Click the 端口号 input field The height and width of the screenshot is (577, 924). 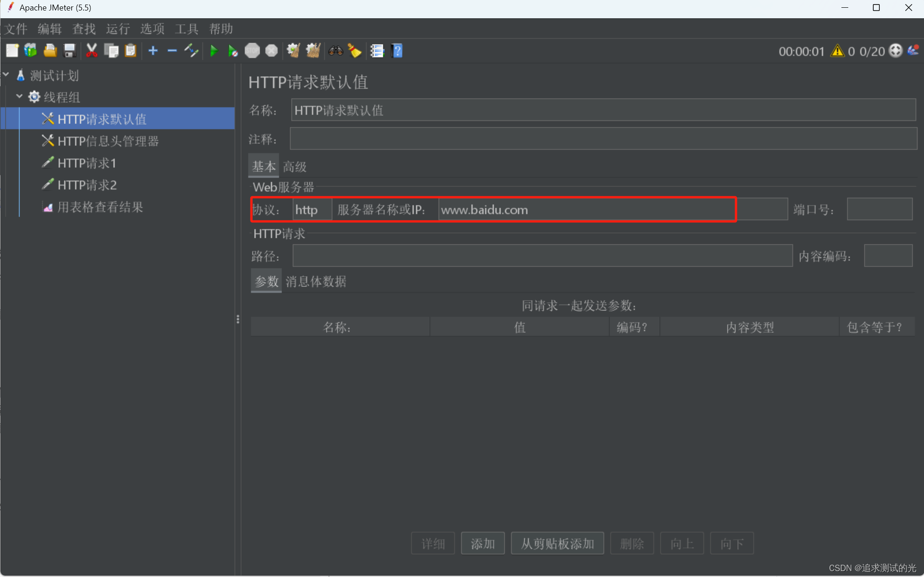pos(880,209)
